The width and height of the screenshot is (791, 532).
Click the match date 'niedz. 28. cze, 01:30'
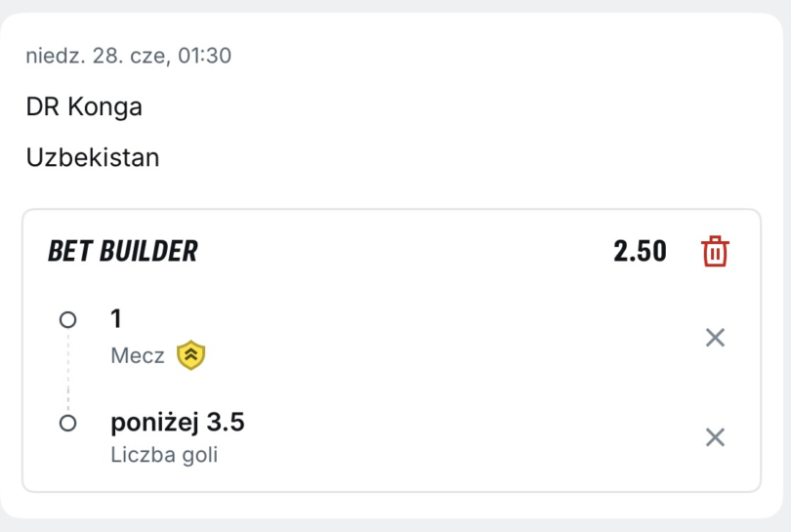click(129, 56)
